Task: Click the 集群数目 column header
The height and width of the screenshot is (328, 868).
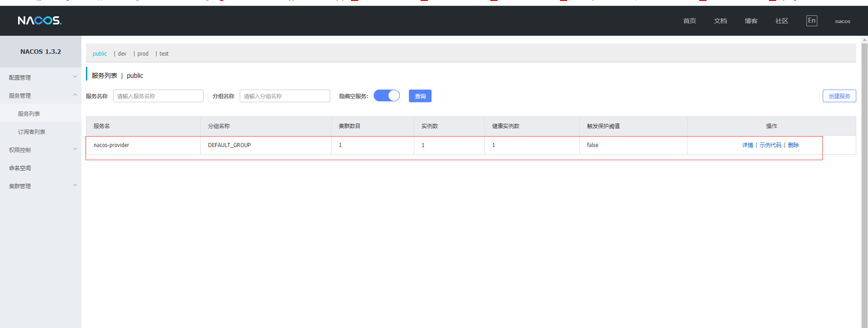Action: coord(373,126)
